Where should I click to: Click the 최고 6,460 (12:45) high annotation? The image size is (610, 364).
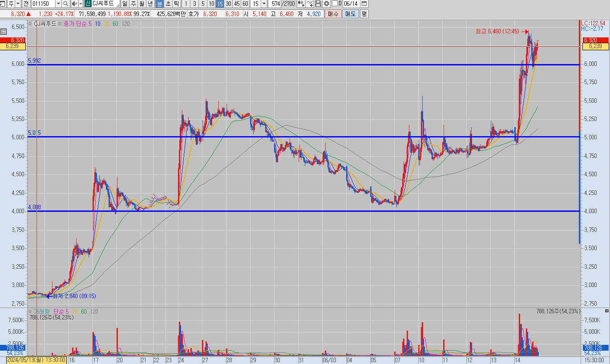click(497, 31)
